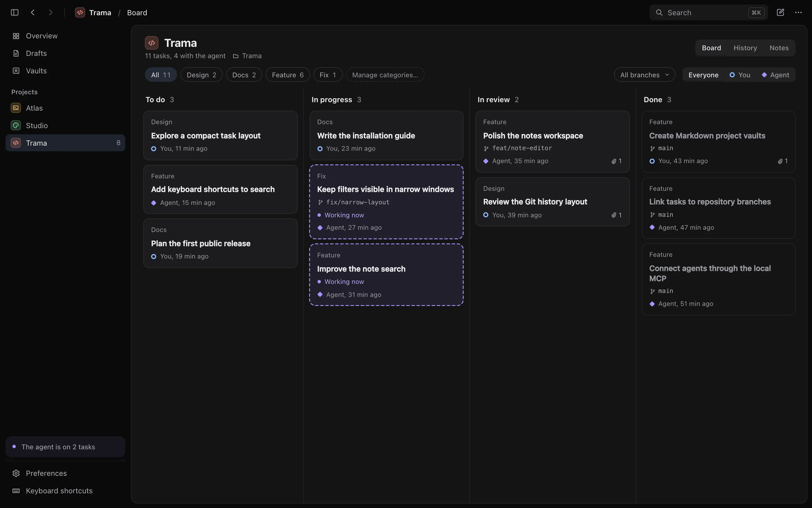Open Connect agents through the local MCP card
Viewport: 812px width, 508px height.
pyautogui.click(x=718, y=279)
